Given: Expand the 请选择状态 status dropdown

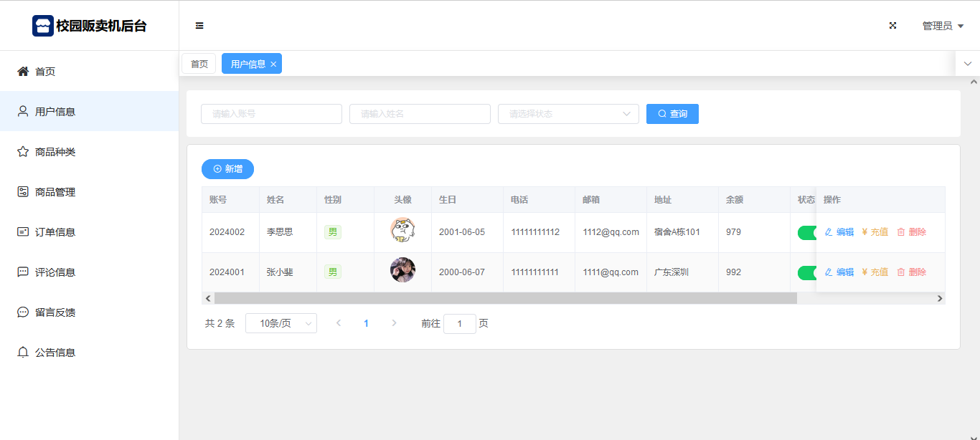Looking at the screenshot, I should click(568, 114).
